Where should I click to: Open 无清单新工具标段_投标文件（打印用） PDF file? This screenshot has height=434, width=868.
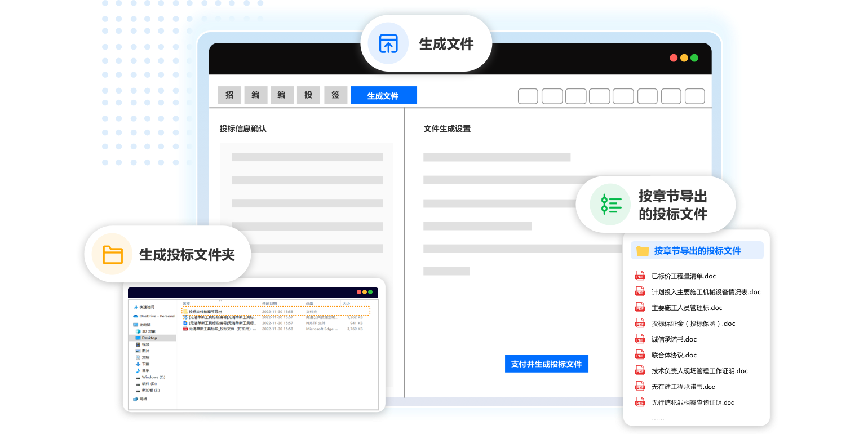[x=222, y=329]
